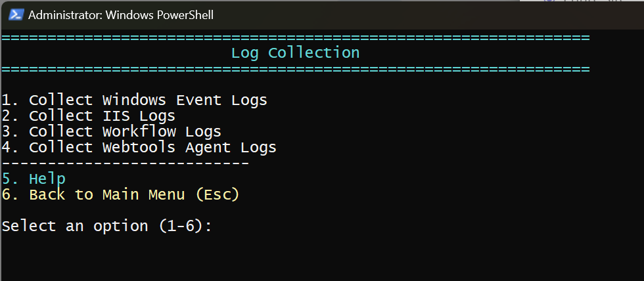The height and width of the screenshot is (281, 644).
Task: Click the number "1." before the first option
Action: pyautogui.click(x=11, y=100)
